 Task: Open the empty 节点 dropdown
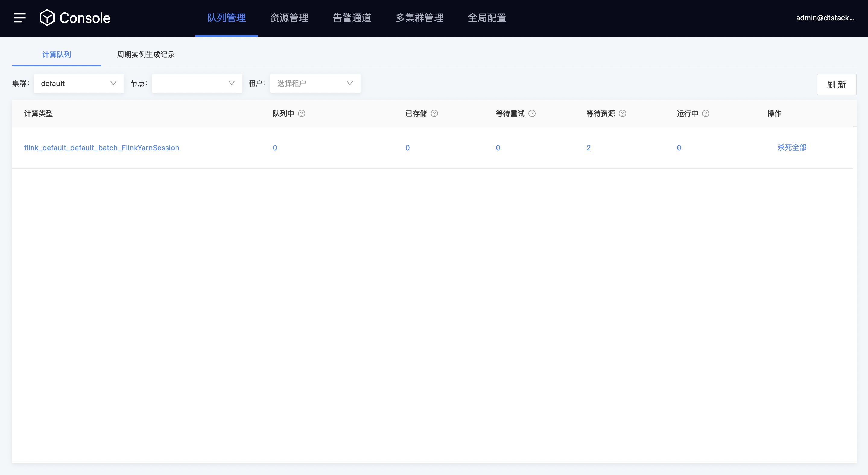point(197,83)
